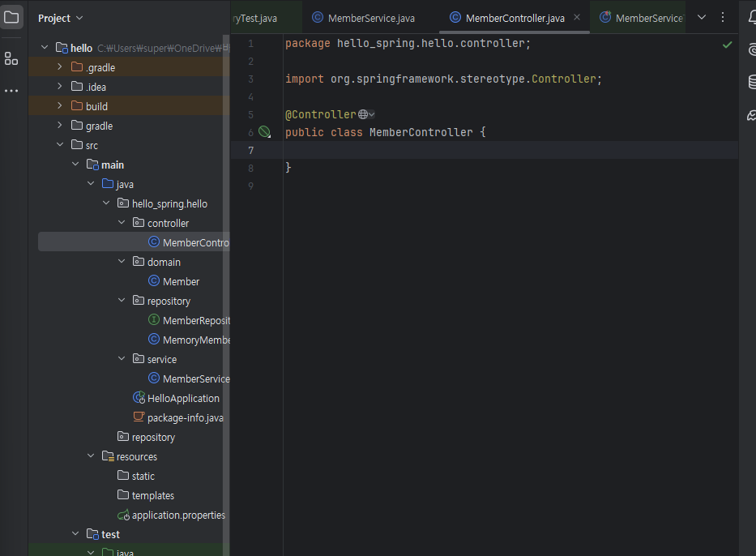
Task: Open the Database tool window icon
Action: [x=752, y=82]
